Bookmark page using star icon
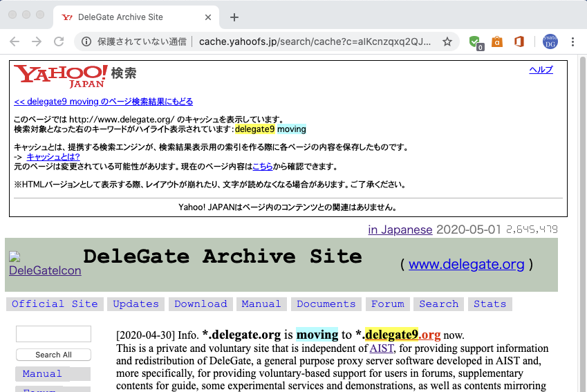 pyautogui.click(x=447, y=41)
